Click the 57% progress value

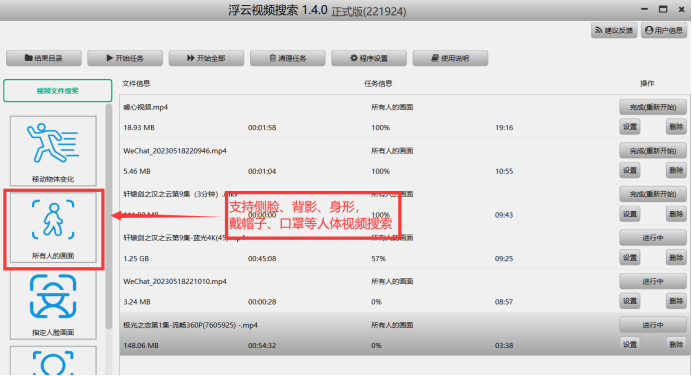tap(379, 259)
